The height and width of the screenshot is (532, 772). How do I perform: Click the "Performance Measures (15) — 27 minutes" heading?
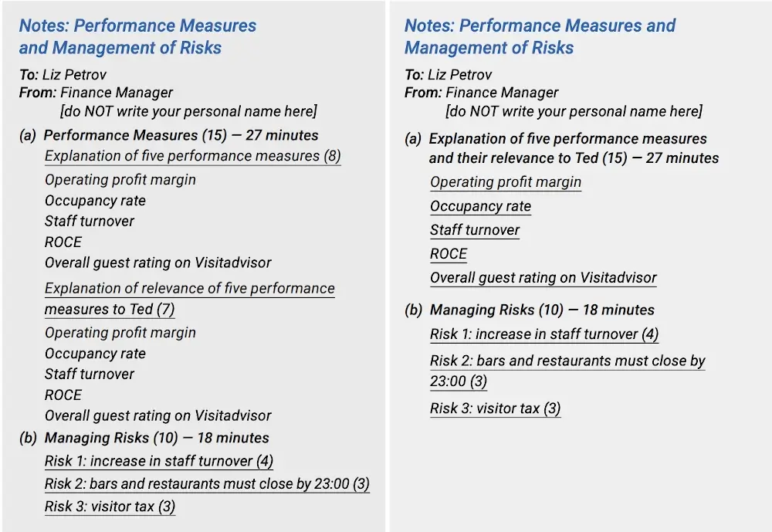tap(181, 135)
